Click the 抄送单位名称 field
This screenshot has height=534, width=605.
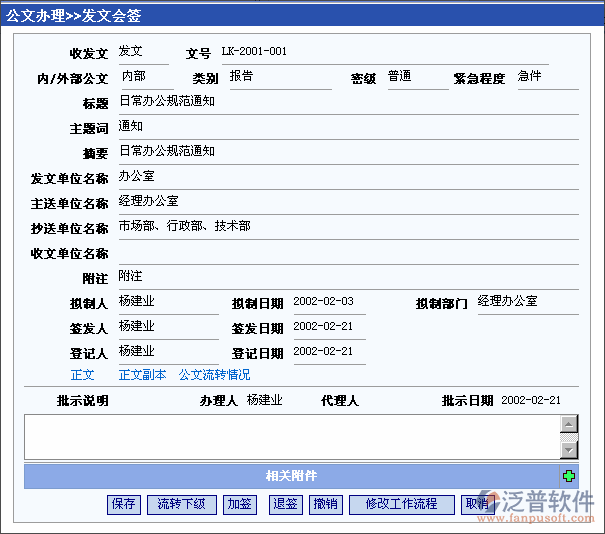coord(347,227)
